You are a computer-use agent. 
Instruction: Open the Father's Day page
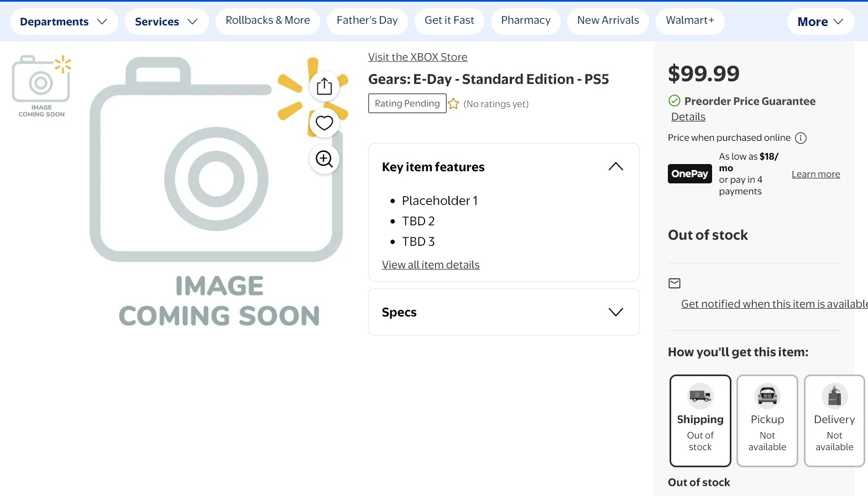(x=367, y=20)
